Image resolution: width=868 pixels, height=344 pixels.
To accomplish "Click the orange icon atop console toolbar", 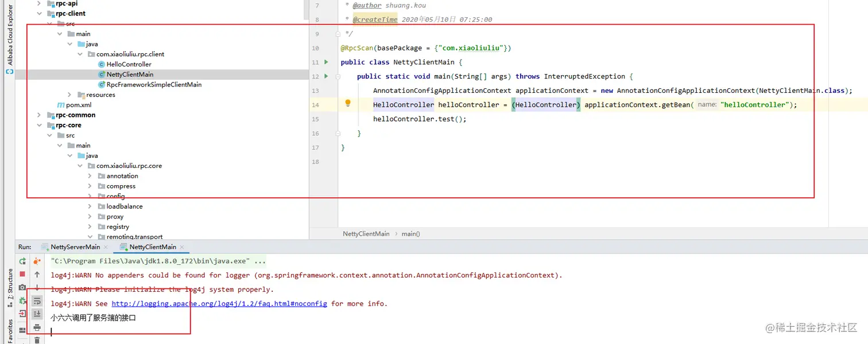I will [37, 261].
